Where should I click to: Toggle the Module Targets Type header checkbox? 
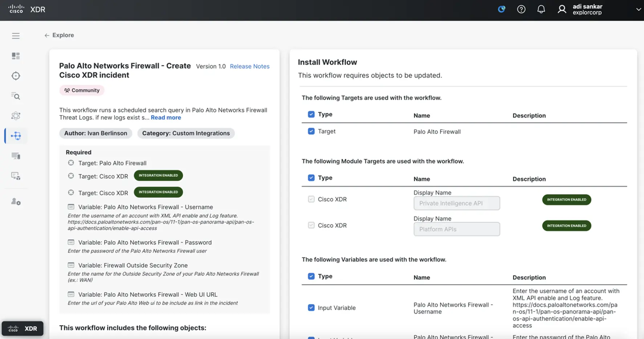311,178
